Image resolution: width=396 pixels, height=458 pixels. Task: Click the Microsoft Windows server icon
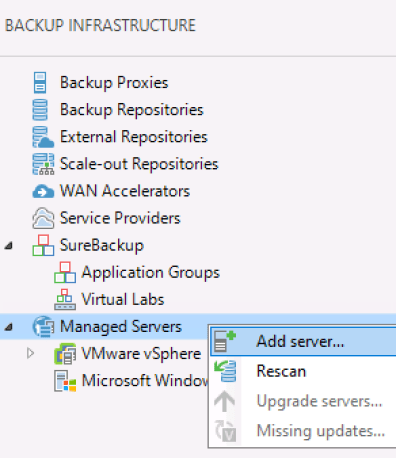65,381
